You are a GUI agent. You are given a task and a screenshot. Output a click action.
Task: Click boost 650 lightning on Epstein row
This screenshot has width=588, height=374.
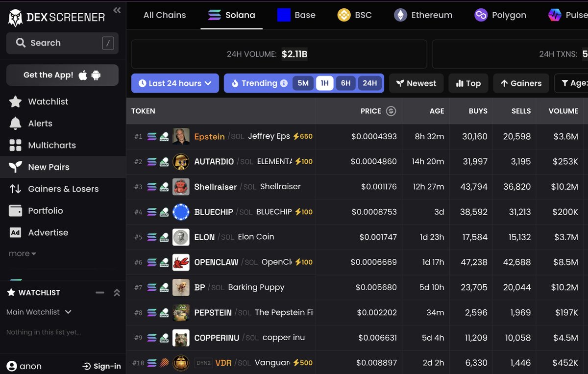coord(302,136)
